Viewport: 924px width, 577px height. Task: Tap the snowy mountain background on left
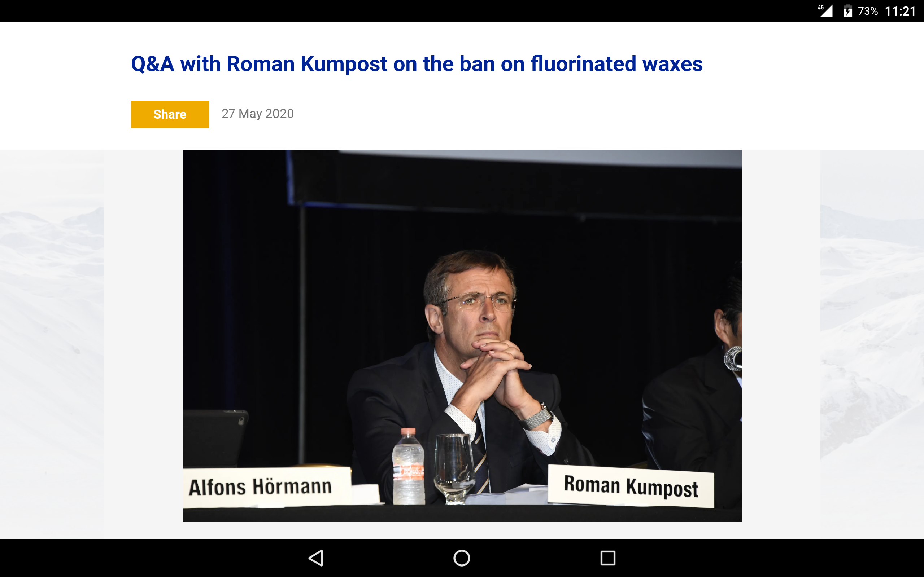click(x=52, y=343)
